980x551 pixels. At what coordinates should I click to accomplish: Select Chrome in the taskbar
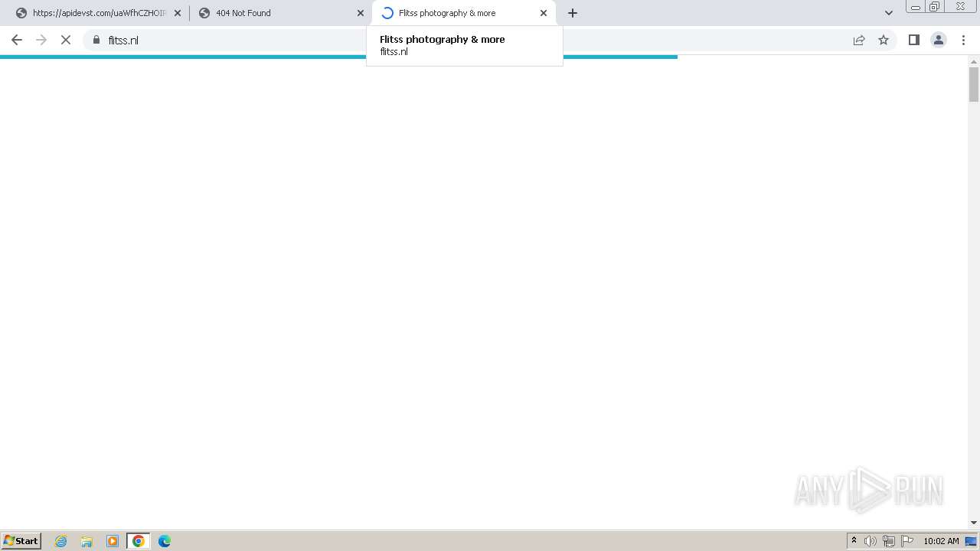coord(139,541)
